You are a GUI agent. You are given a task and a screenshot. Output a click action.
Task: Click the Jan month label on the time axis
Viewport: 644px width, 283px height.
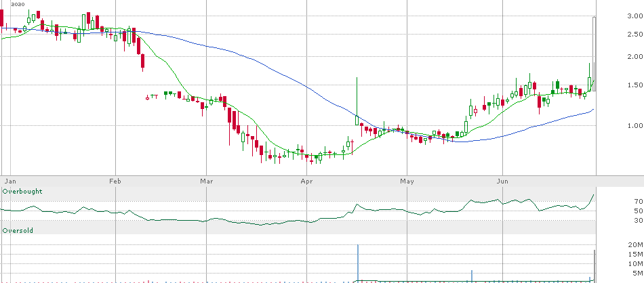[x=9, y=181]
